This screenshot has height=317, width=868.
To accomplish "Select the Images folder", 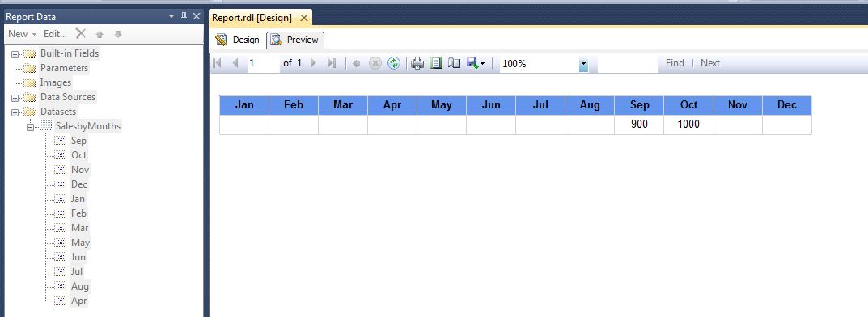I will point(55,82).
